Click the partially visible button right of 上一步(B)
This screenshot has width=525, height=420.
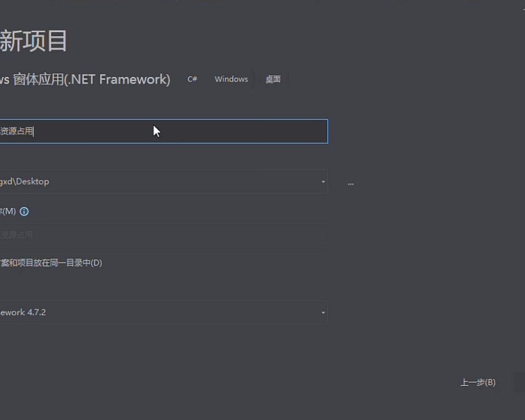(519, 382)
